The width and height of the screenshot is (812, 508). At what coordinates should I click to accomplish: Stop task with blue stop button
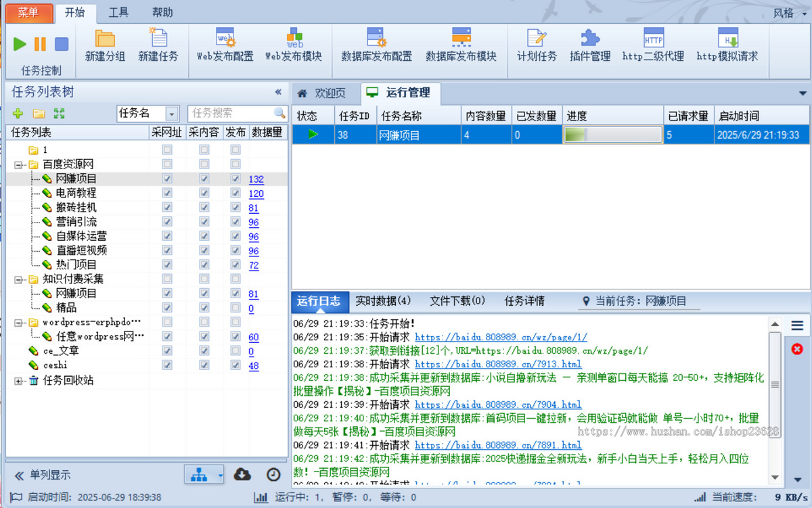point(62,44)
